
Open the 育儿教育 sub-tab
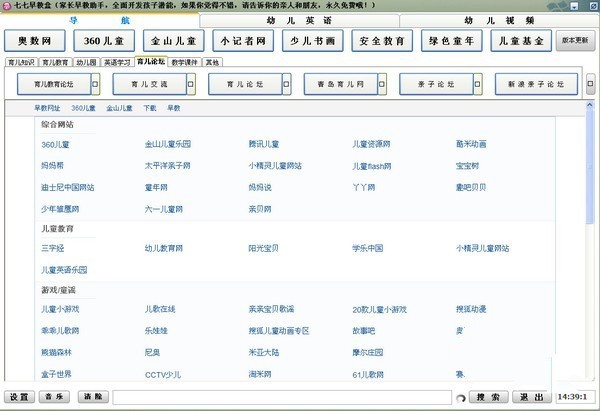pyautogui.click(x=55, y=62)
